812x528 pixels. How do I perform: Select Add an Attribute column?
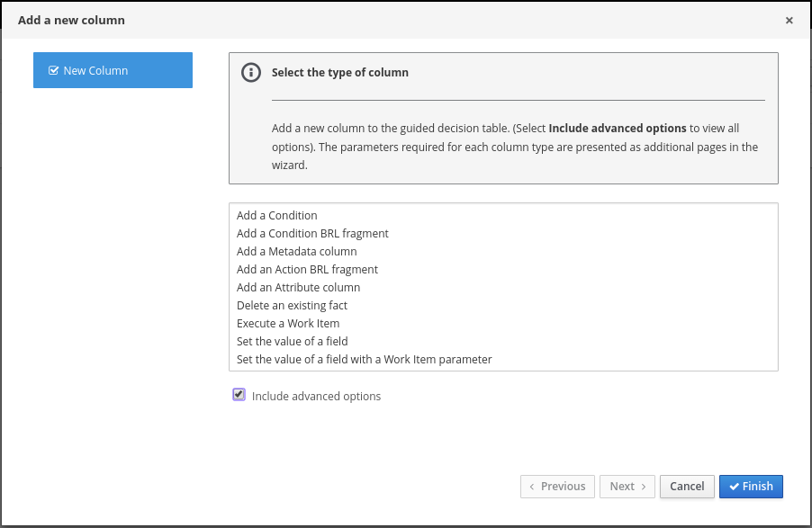point(298,288)
